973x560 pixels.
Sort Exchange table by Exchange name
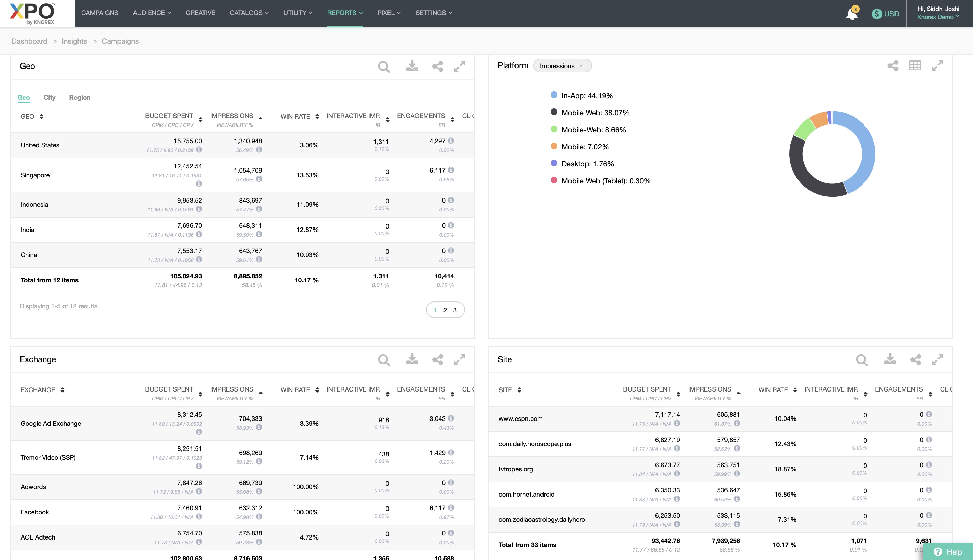pos(62,390)
